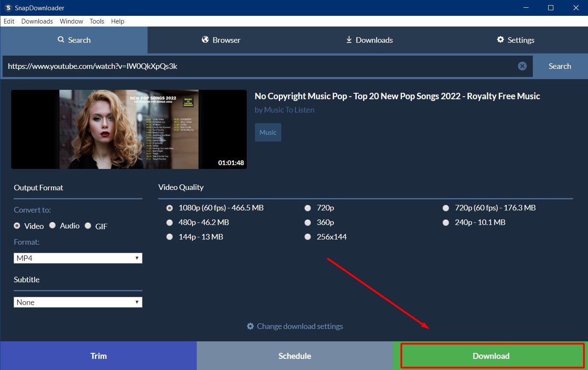Select 256x144 quality
The height and width of the screenshot is (370, 588).
click(308, 237)
